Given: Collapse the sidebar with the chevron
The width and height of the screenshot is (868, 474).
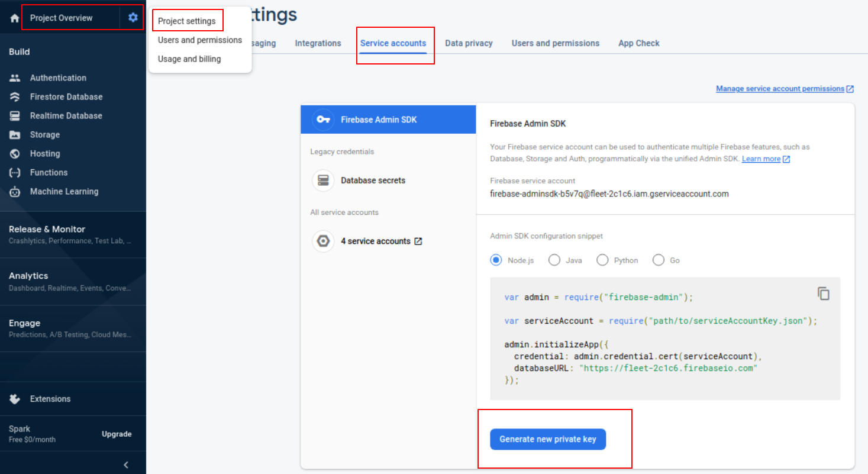Looking at the screenshot, I should pyautogui.click(x=126, y=465).
